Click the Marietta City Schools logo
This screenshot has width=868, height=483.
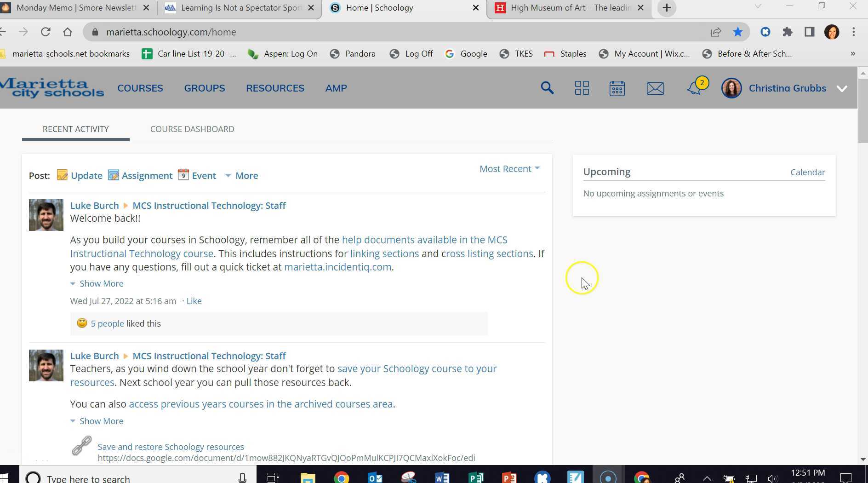[52, 88]
